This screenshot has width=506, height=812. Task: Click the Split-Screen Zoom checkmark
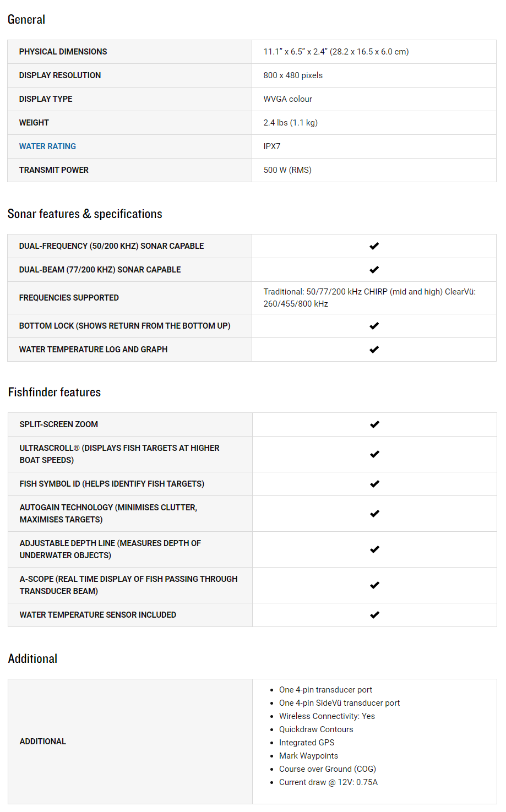pos(375,424)
